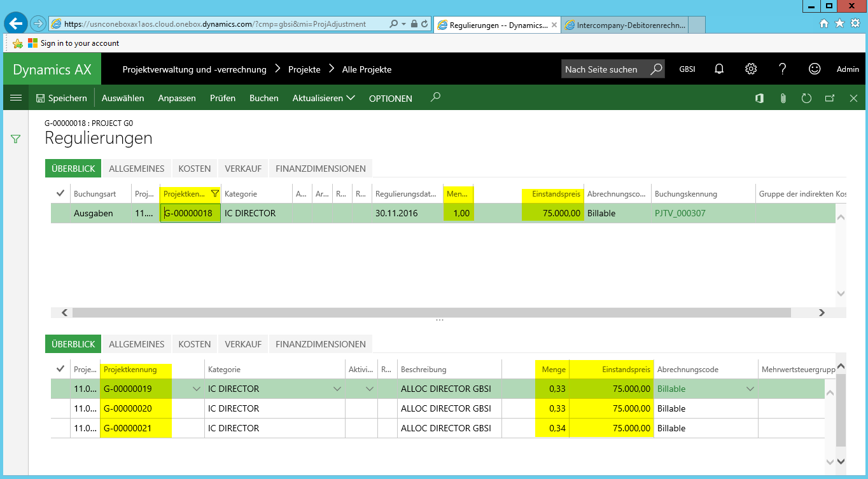The width and height of the screenshot is (868, 479).
Task: Open the PJTV_000307 voucher link
Action: click(x=680, y=213)
